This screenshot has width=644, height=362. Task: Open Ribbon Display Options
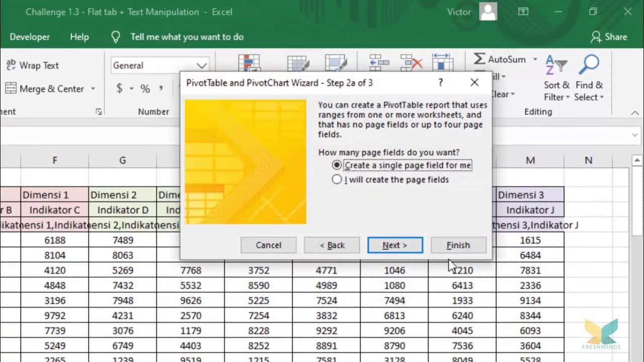point(523,12)
